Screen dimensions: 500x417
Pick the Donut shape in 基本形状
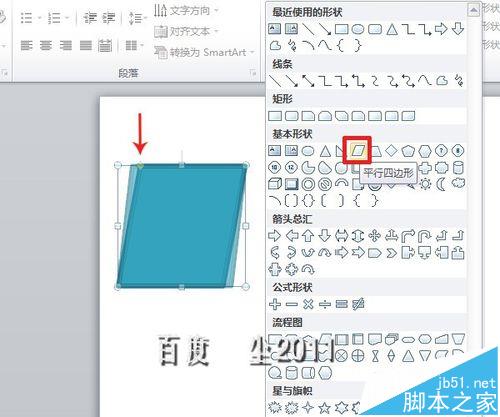(308, 184)
